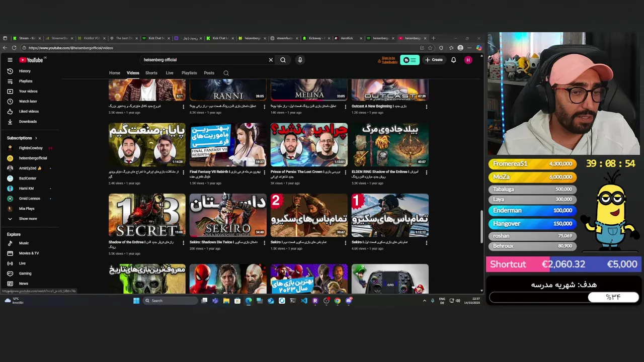644x362 pixels.
Task: Open the TubeBuddy green extension button
Action: coord(410,60)
